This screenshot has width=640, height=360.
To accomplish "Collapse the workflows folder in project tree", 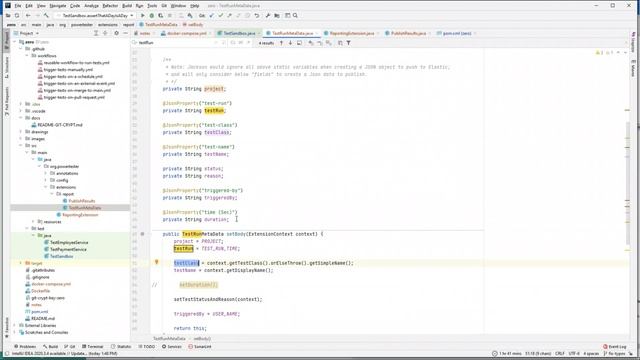I will tap(27, 56).
